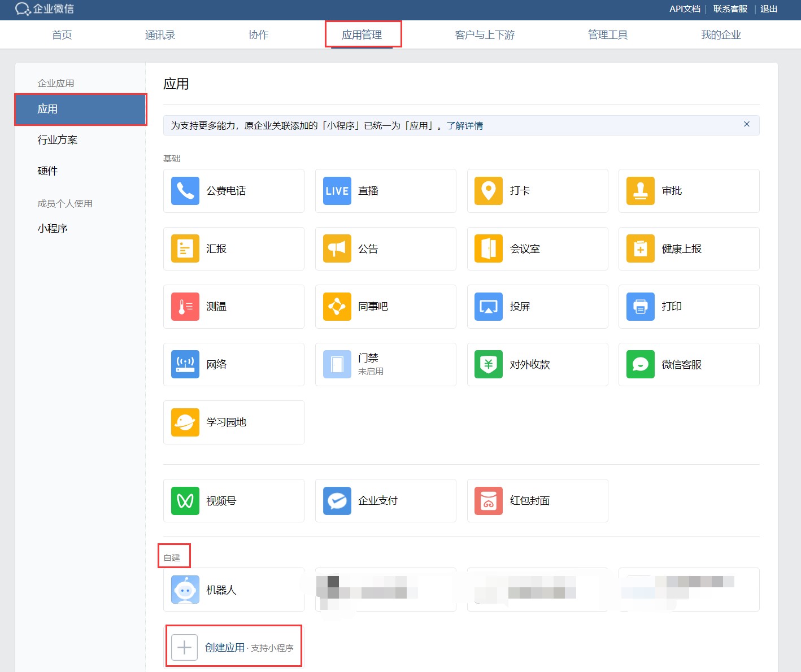Open the API文档 link in header
The height and width of the screenshot is (672, 801).
685,9
